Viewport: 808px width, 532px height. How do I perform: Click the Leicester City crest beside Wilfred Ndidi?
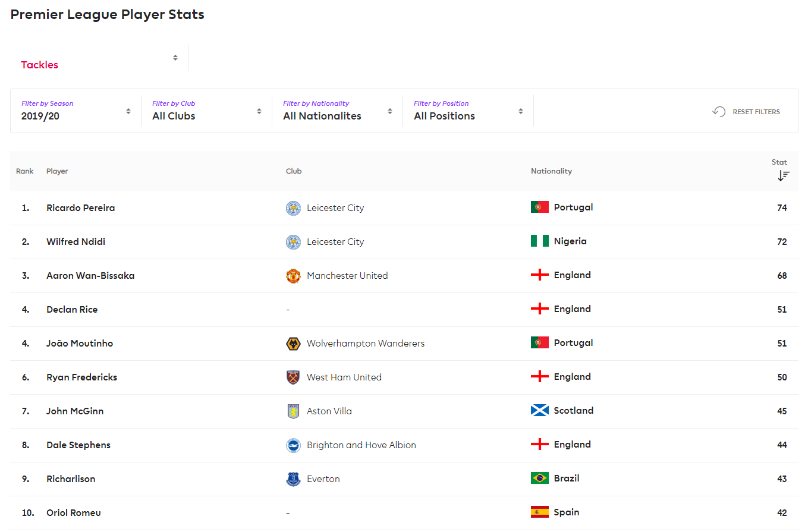click(x=293, y=242)
